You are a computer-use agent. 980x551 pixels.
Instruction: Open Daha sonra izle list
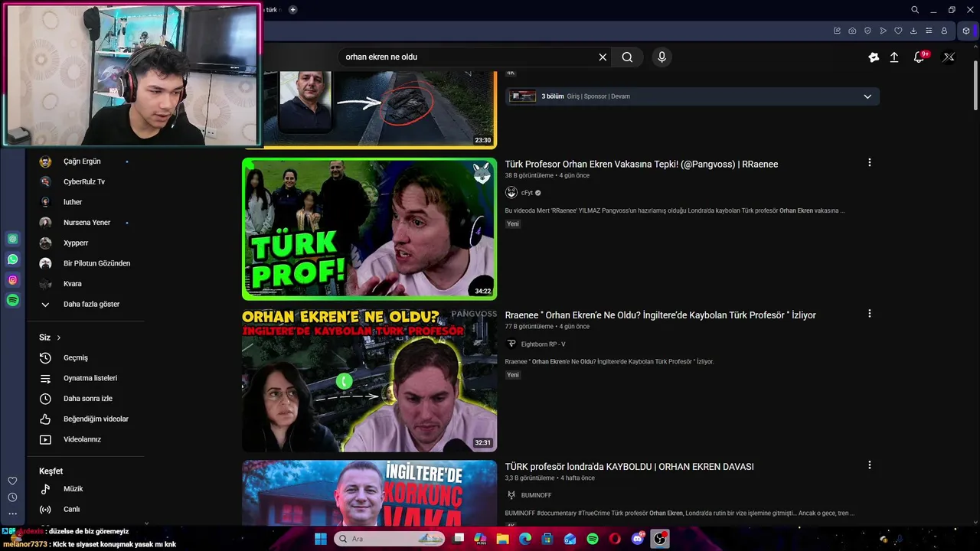[88, 399]
